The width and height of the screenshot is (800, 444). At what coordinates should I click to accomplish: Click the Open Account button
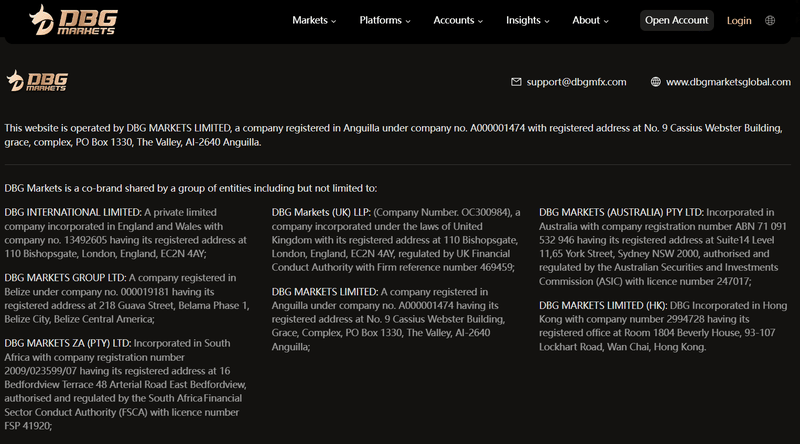coord(677,20)
